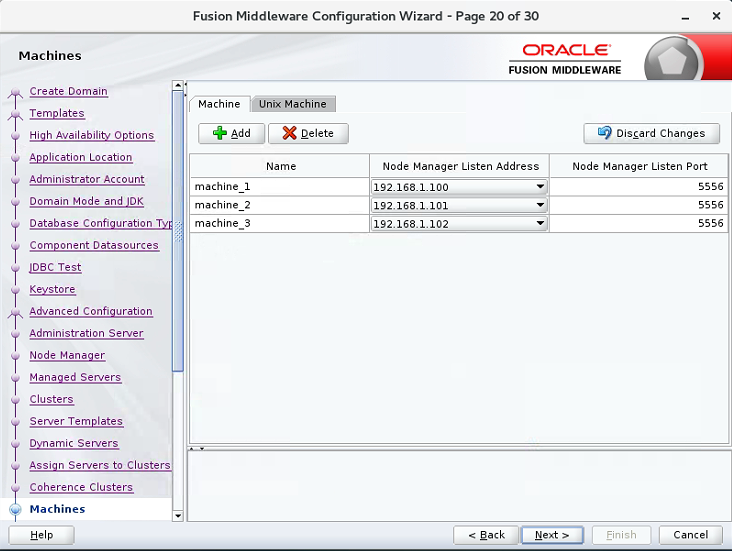Open Coherence Clusters step
The width and height of the screenshot is (732, 551).
pyautogui.click(x=81, y=487)
